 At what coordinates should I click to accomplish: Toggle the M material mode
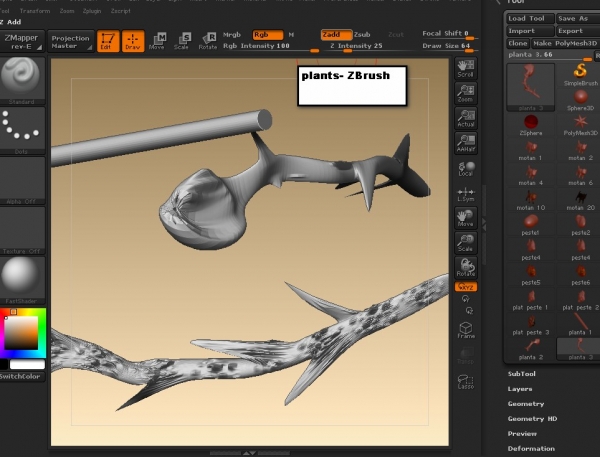pyautogui.click(x=291, y=35)
